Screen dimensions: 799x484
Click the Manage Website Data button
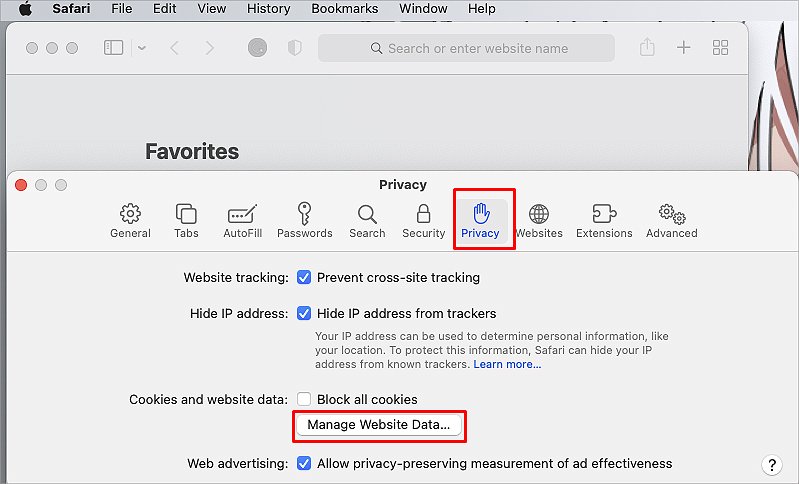click(x=379, y=425)
